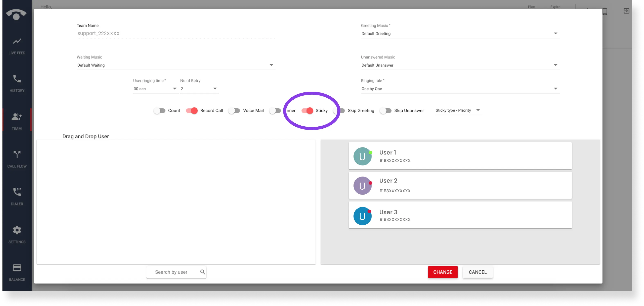The width and height of the screenshot is (644, 306).
Task: Expand the User ringing time selector
Action: pyautogui.click(x=174, y=89)
